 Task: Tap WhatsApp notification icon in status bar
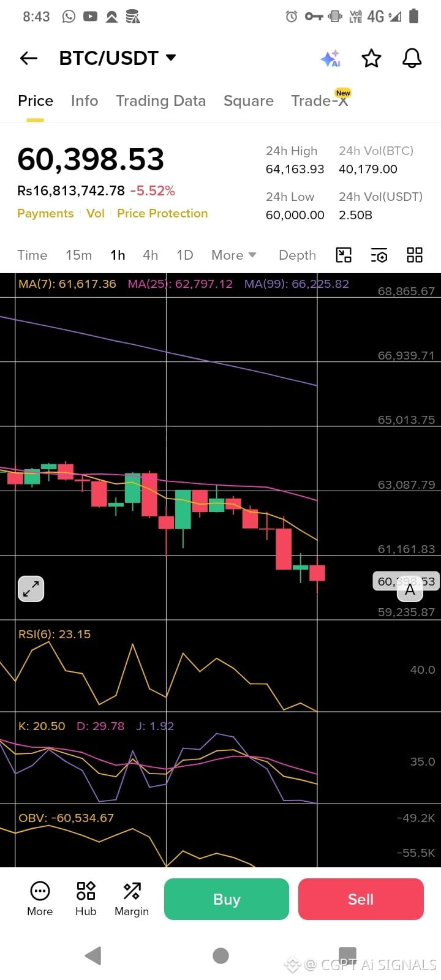[x=69, y=17]
